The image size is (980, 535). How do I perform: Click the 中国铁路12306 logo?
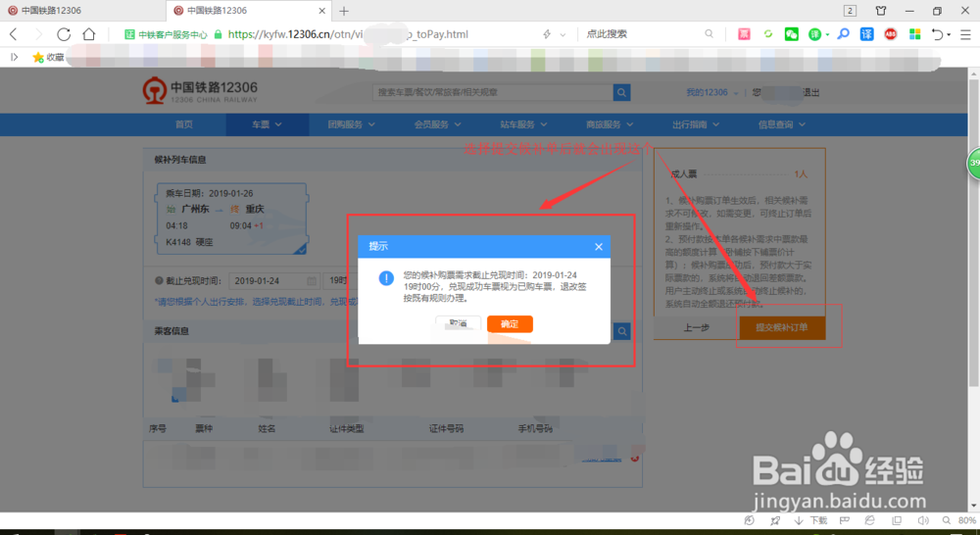(200, 91)
